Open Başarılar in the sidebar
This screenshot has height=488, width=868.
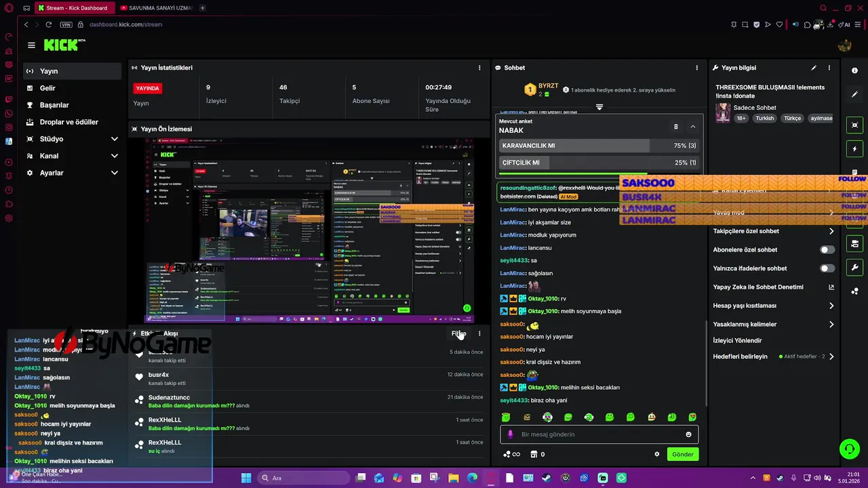pos(72,105)
